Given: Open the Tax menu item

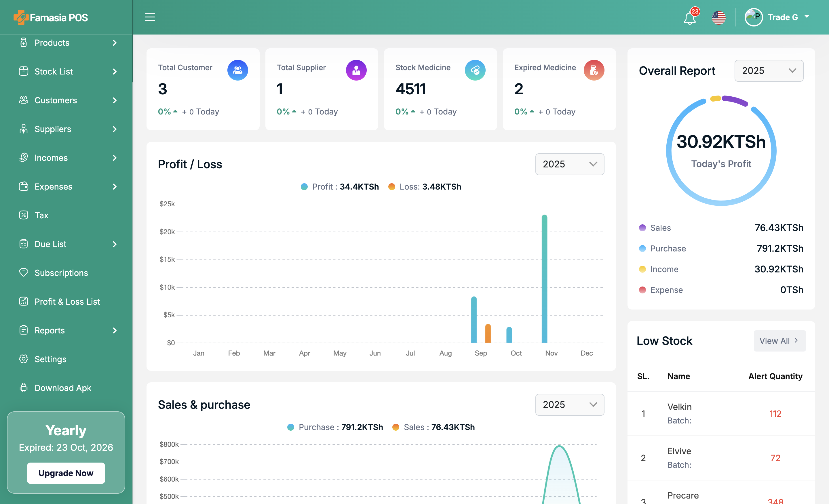Looking at the screenshot, I should [x=41, y=215].
